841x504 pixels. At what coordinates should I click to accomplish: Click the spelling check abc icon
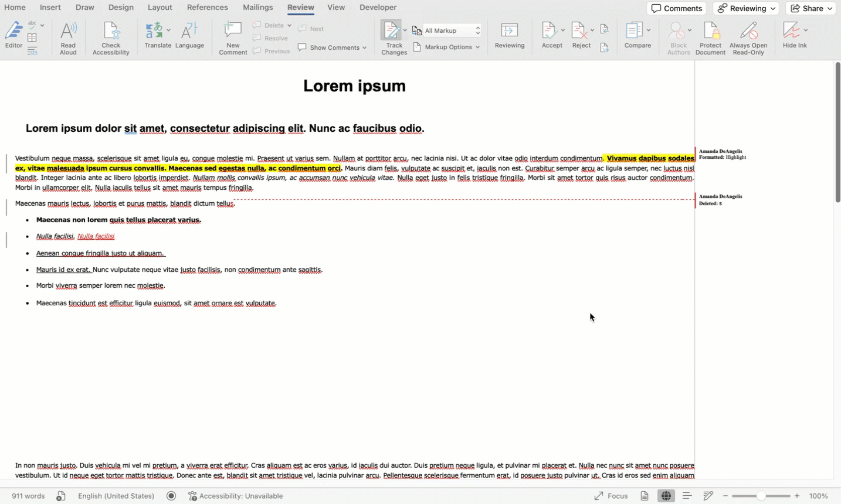(32, 25)
